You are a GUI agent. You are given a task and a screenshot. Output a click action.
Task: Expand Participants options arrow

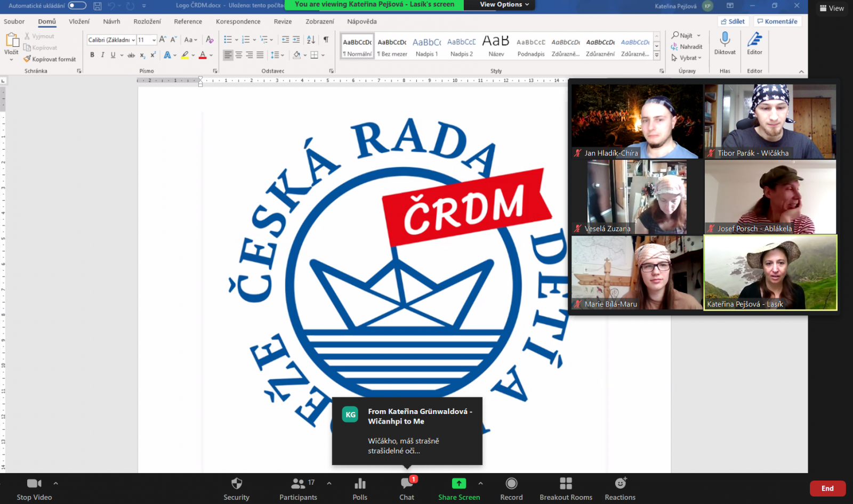(x=329, y=483)
